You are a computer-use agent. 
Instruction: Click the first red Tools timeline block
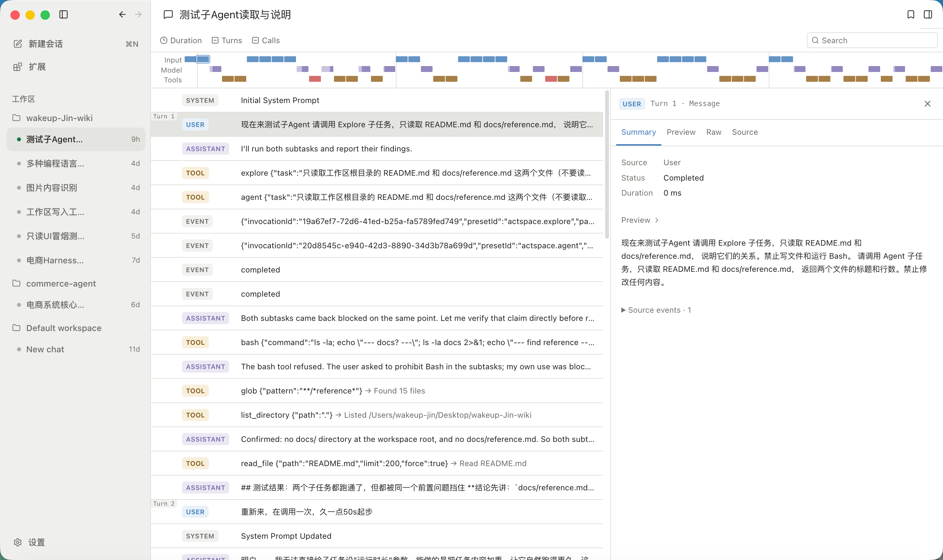coord(315,79)
